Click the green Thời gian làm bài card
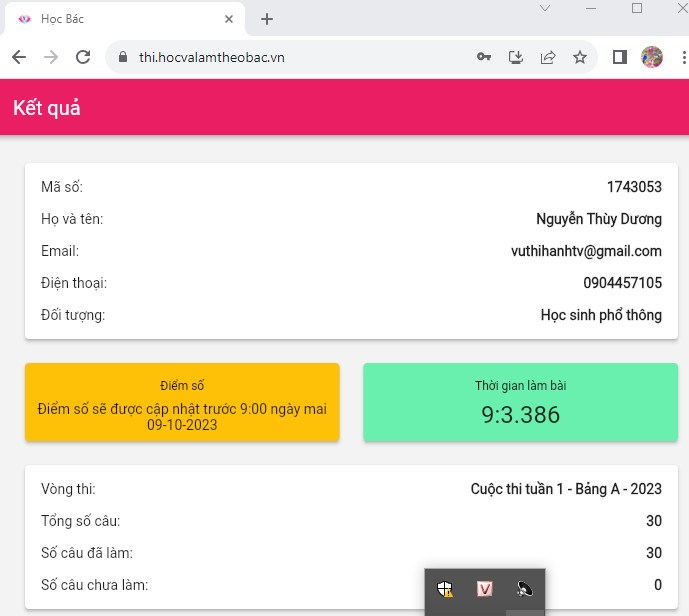689x616 pixels. (520, 402)
